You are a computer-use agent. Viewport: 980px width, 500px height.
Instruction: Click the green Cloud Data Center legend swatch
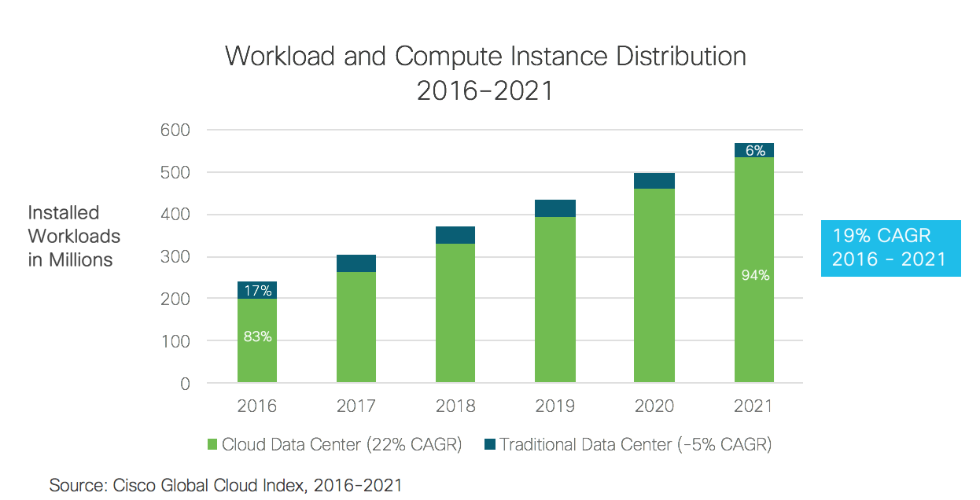pos(212,445)
